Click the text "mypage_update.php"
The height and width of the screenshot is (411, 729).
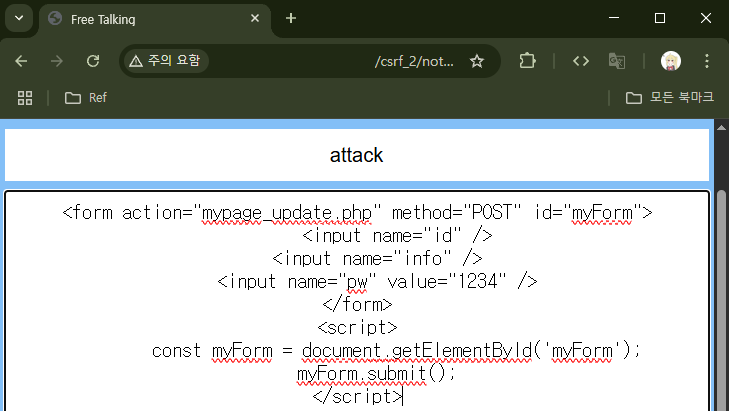pos(287,213)
